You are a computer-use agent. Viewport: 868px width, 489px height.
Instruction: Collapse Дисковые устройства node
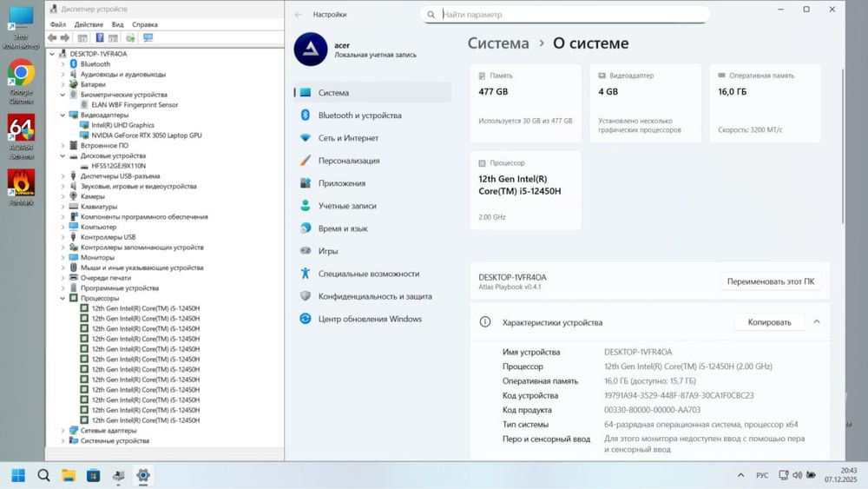tap(62, 155)
